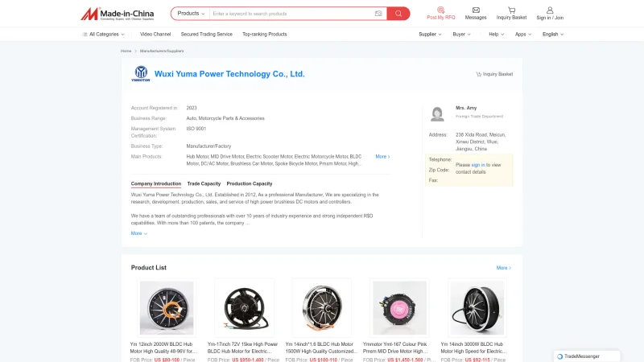
Task: Click 'ISO 9001' certification text
Action: pos(196,129)
